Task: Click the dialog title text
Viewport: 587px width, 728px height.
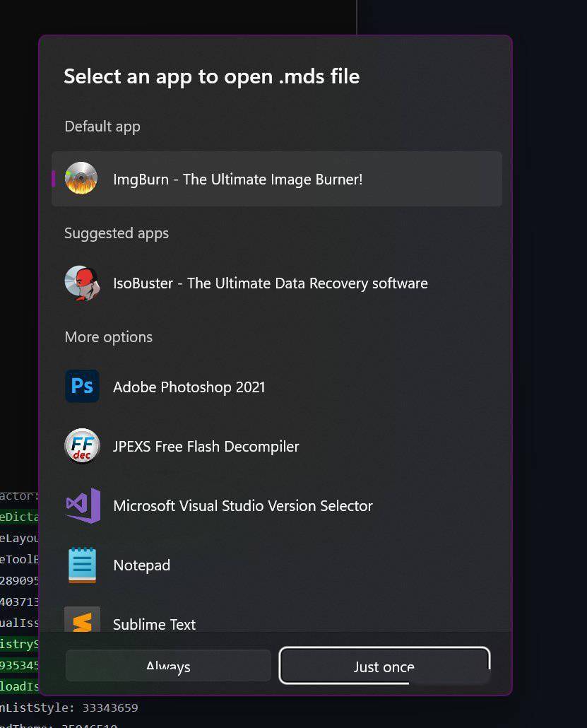Action: (212, 76)
